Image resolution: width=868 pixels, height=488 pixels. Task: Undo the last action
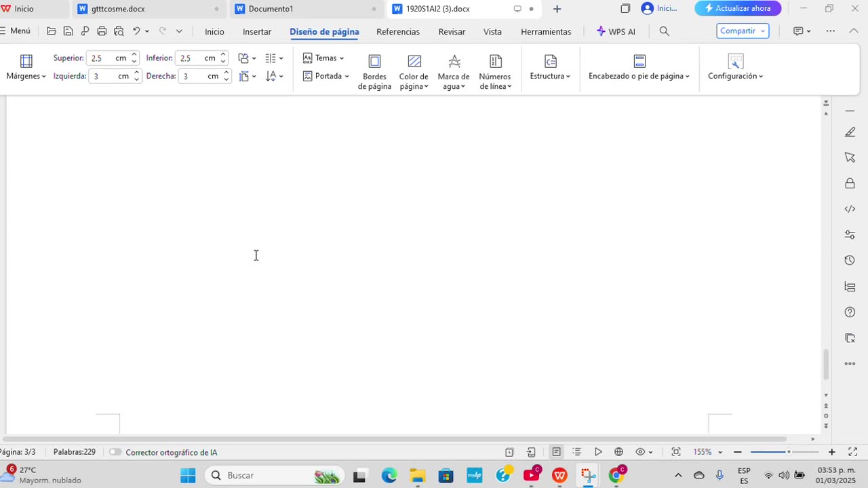136,31
